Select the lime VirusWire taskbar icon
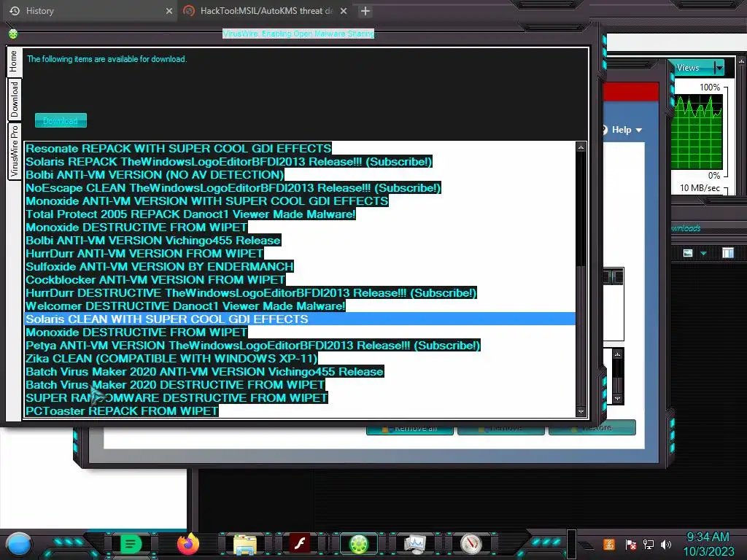Screen dimensions: 747x560 click(359, 544)
